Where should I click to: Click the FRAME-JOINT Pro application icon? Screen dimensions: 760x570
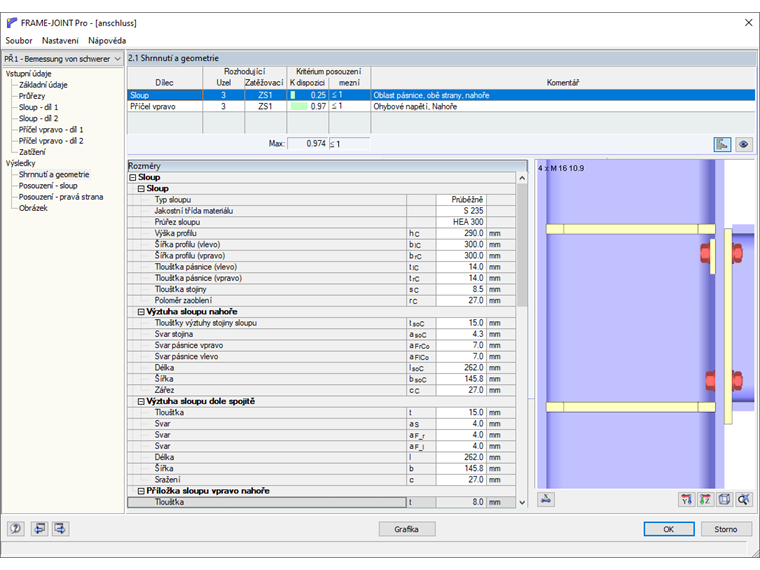(x=12, y=23)
